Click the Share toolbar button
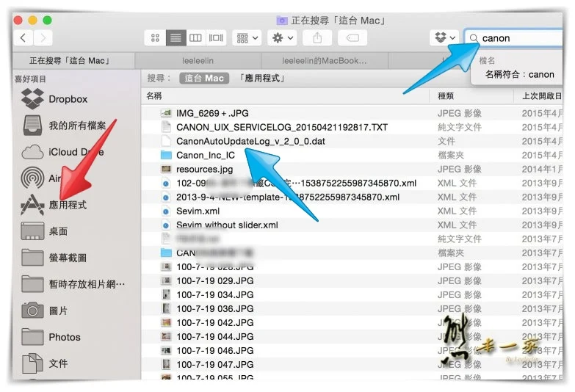The image size is (575, 392). (x=317, y=37)
